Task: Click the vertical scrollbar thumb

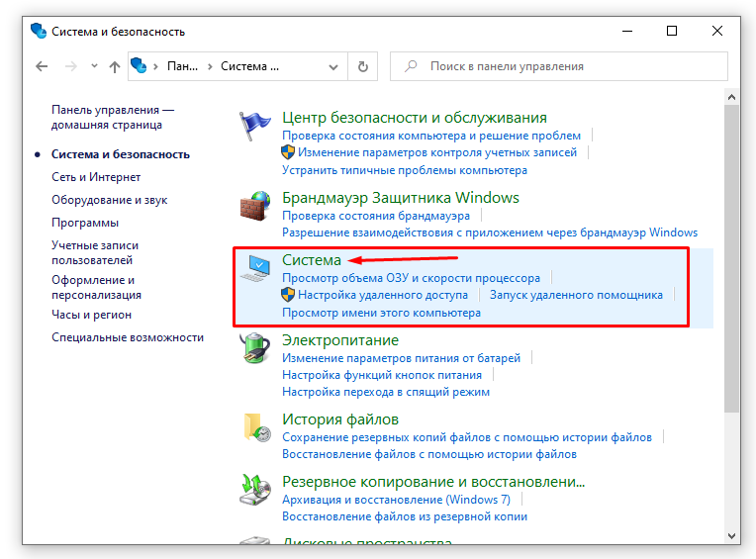Action: coord(731,258)
